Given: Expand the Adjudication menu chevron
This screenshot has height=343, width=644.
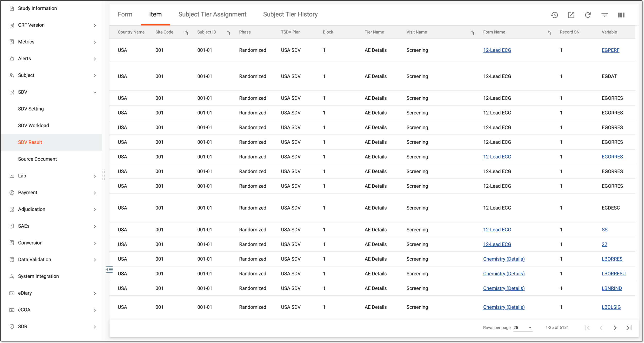Looking at the screenshot, I should [x=95, y=210].
